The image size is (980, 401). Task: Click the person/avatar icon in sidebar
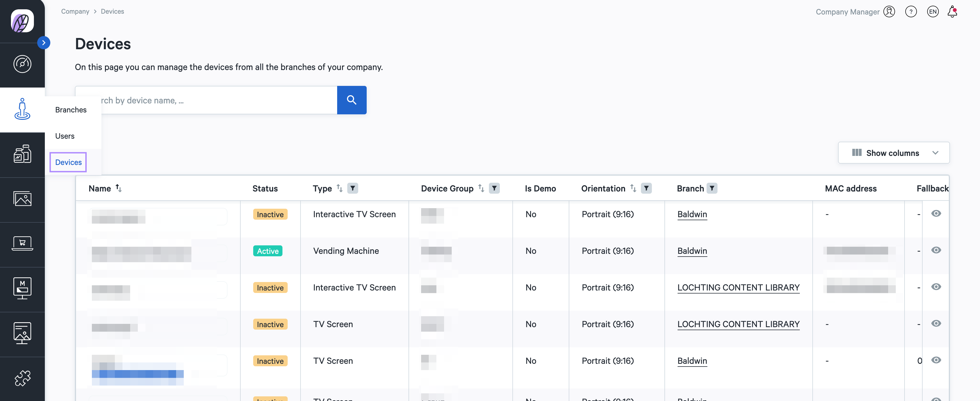pyautogui.click(x=22, y=109)
